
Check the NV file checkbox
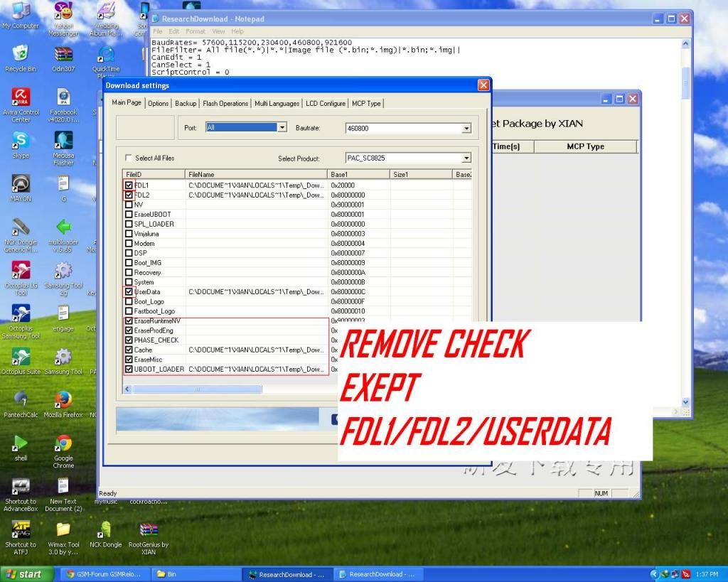pyautogui.click(x=129, y=205)
